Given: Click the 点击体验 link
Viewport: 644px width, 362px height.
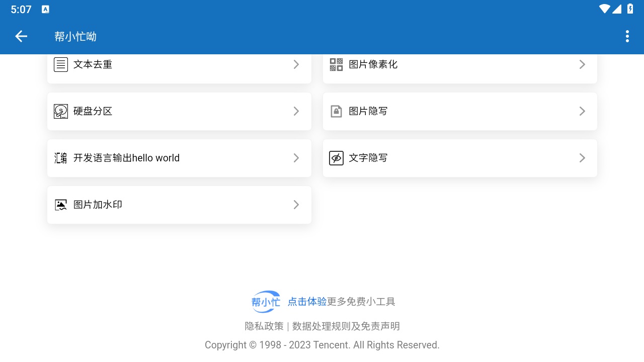Looking at the screenshot, I should point(307,302).
